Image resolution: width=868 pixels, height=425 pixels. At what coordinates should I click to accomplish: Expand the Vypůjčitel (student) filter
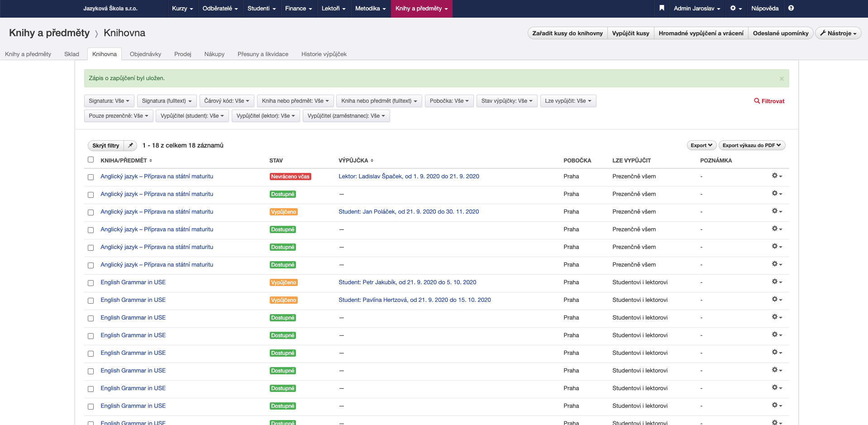[x=192, y=116]
